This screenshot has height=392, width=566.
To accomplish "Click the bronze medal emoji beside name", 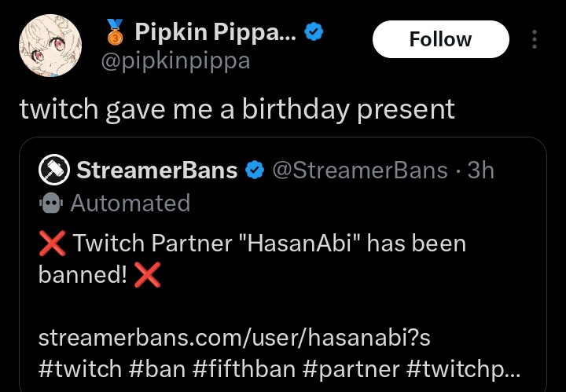I will tap(116, 33).
